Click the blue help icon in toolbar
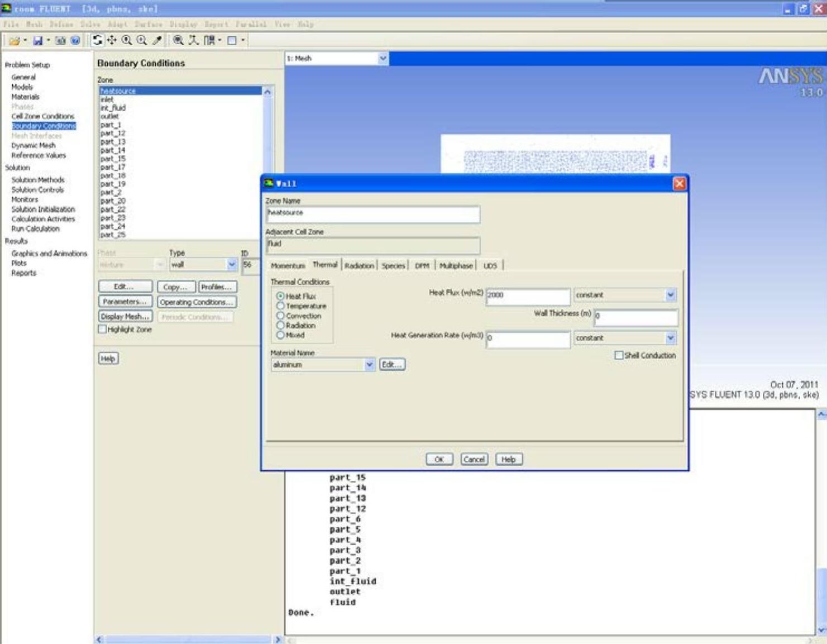The height and width of the screenshot is (644, 827). pos(75,40)
